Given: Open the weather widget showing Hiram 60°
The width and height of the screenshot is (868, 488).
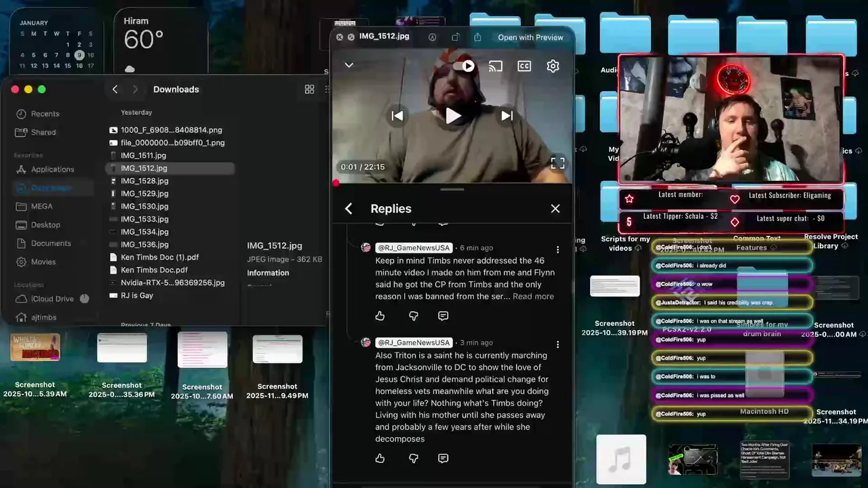Looking at the screenshot, I should (x=161, y=41).
